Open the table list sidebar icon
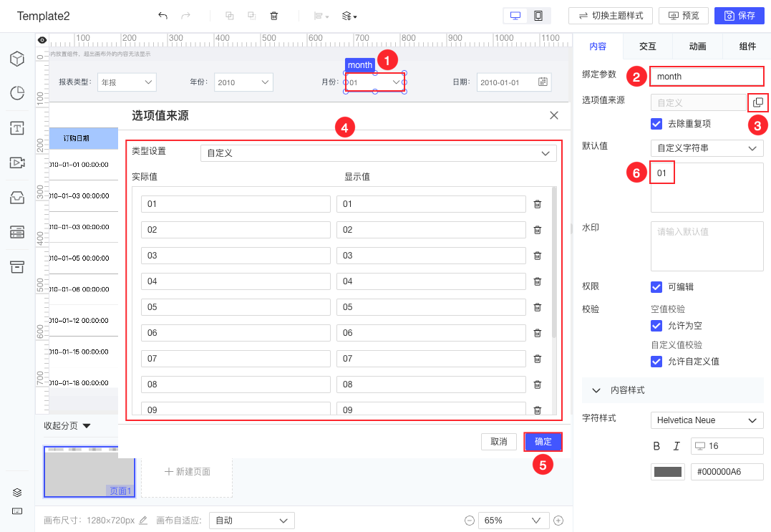The width and height of the screenshot is (771, 532). tap(17, 231)
